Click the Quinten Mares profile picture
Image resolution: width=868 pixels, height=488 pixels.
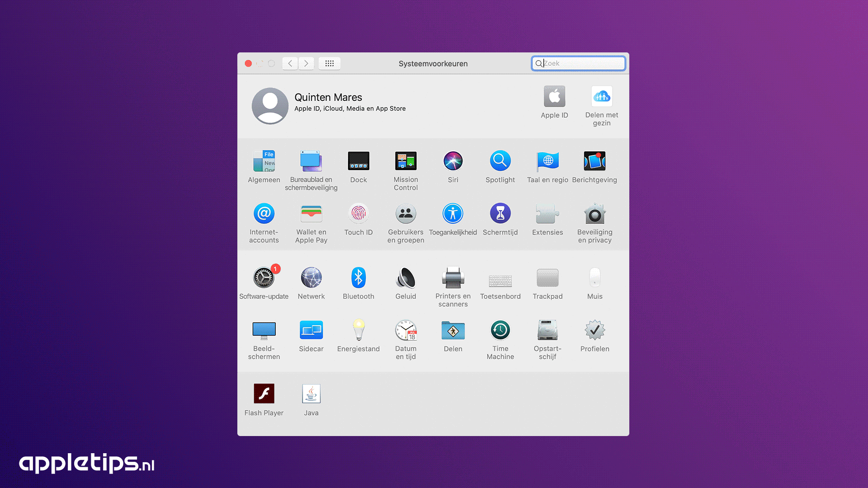pyautogui.click(x=270, y=106)
